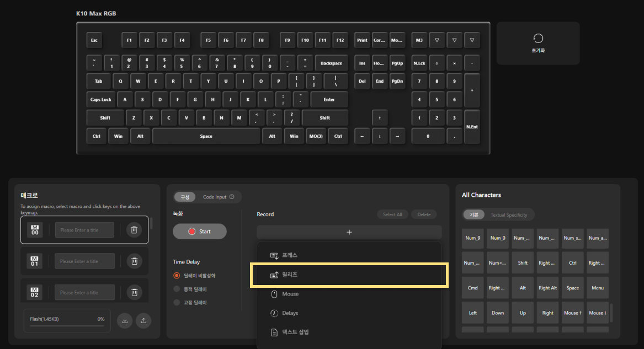Open the Code Input tab

click(215, 197)
